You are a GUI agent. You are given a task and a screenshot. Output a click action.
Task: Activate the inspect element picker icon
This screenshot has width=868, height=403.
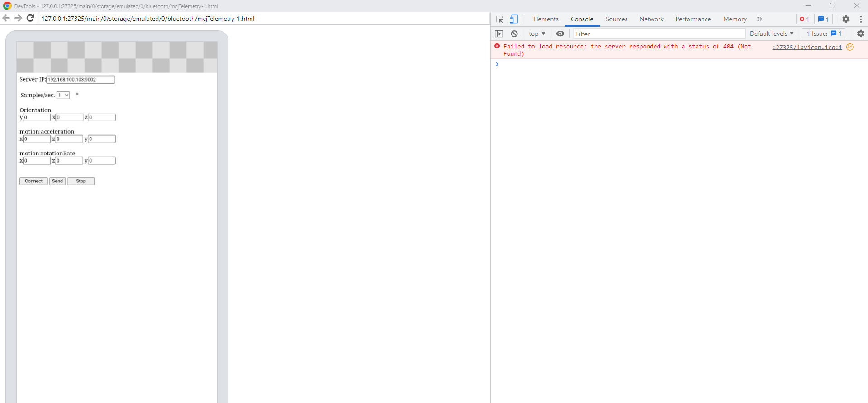coord(499,19)
